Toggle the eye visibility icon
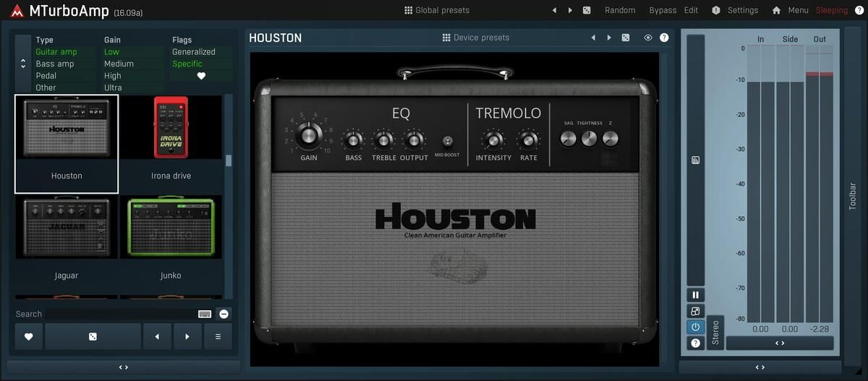This screenshot has height=381, width=868. click(x=648, y=38)
